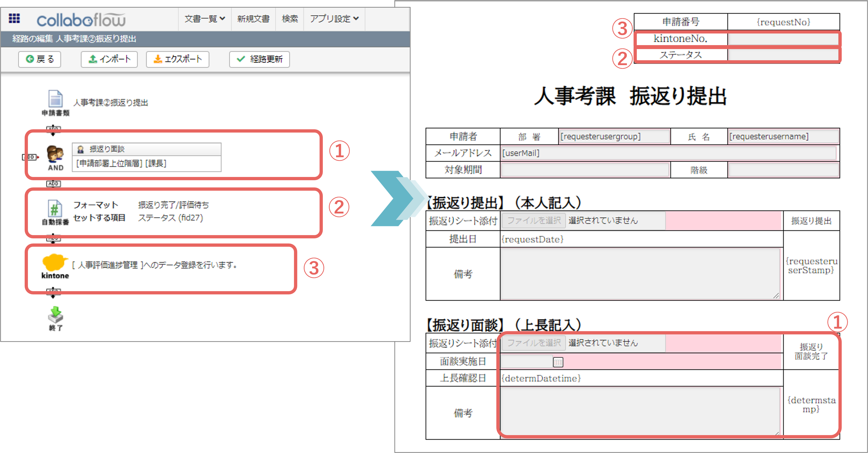Click the 面談実施日 date field

coord(527,362)
